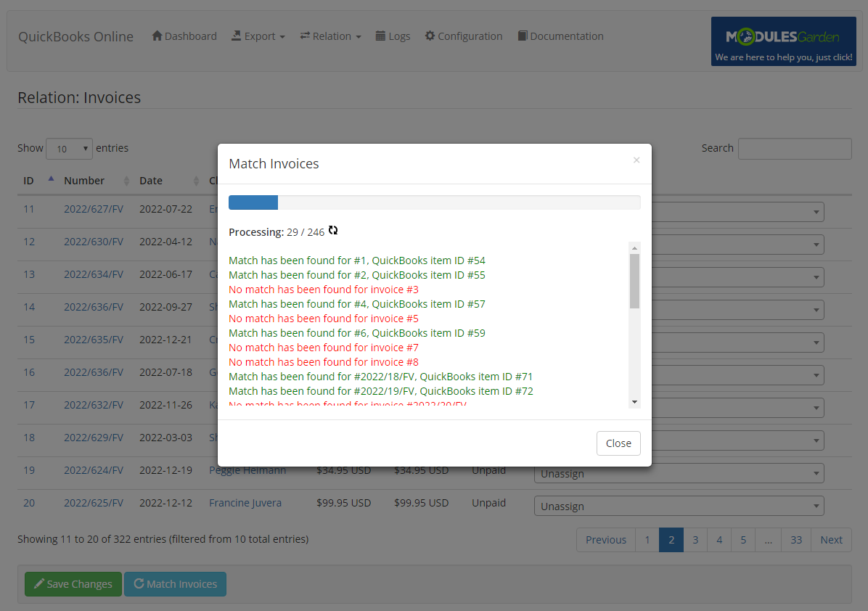Open the Relation dropdown menu

tap(330, 36)
